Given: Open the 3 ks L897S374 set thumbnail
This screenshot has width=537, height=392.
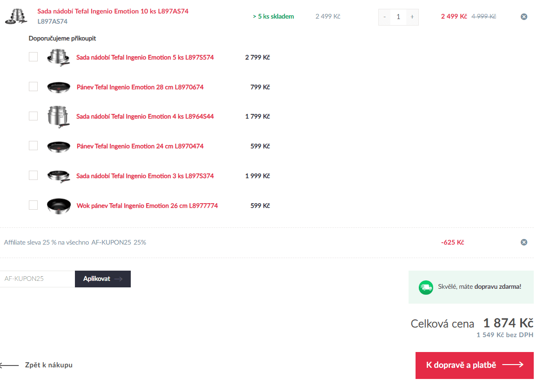Looking at the screenshot, I should (x=59, y=176).
